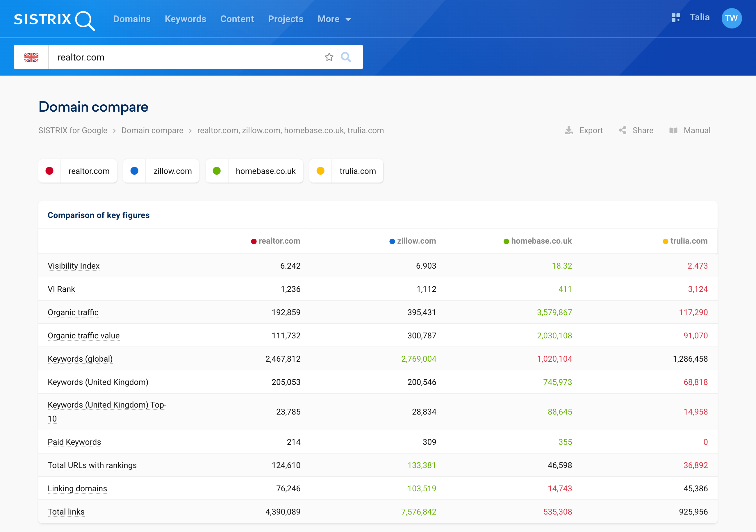Click realtor UK keywords 205,053

pyautogui.click(x=286, y=382)
